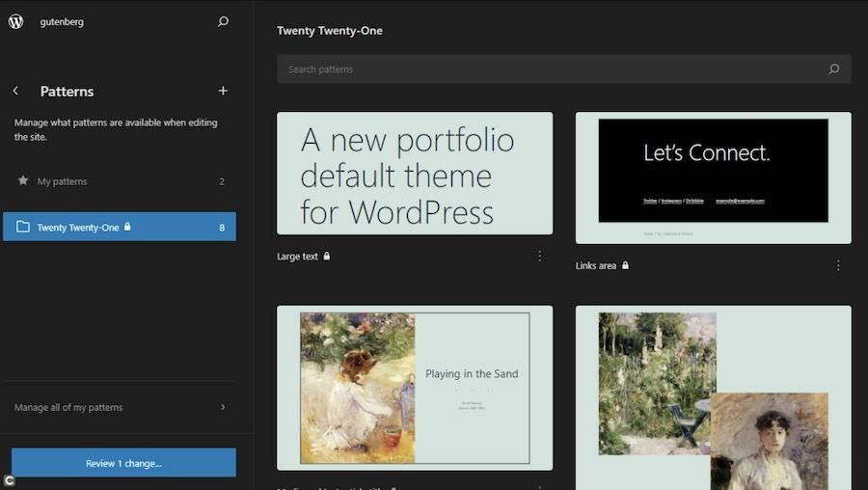This screenshot has width=868, height=490.
Task: Click the Patterns sidebar heading
Action: pyautogui.click(x=67, y=91)
